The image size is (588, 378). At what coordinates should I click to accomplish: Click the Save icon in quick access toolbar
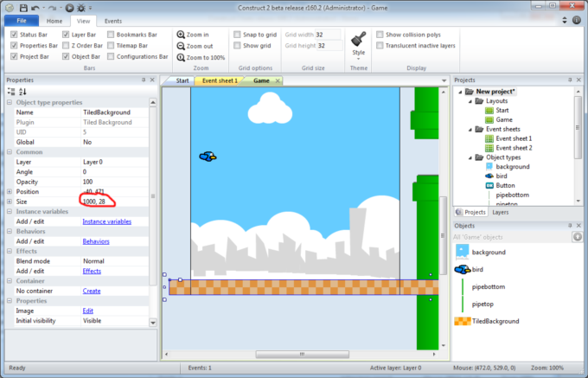23,8
